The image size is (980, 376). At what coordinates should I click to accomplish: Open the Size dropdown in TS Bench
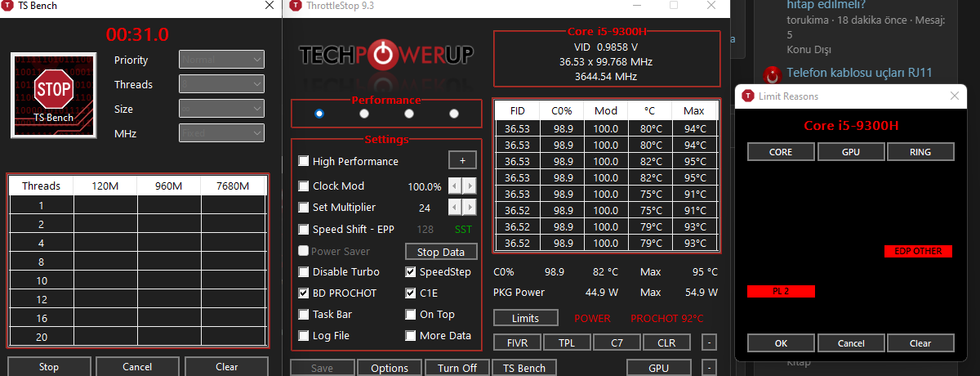coord(221,109)
